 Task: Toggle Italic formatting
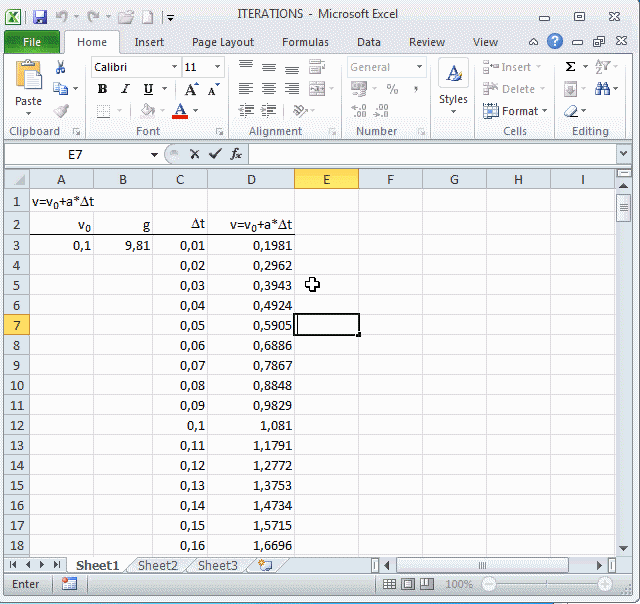(123, 89)
